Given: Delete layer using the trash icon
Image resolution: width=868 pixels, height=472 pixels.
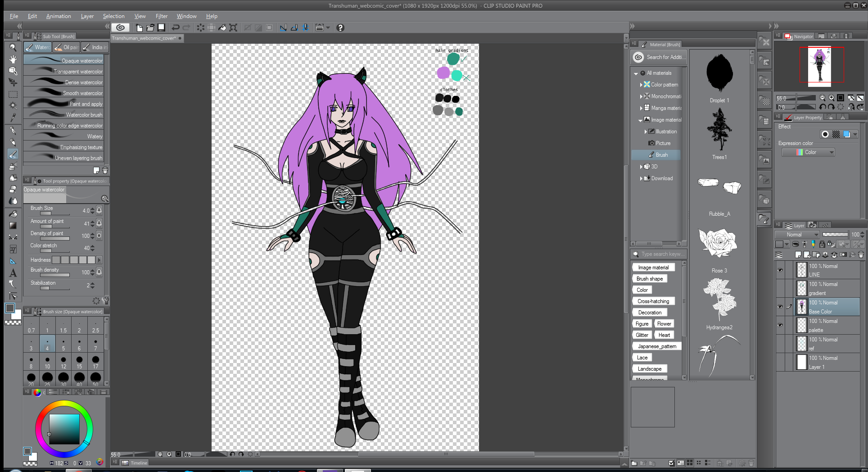Looking at the screenshot, I should [x=861, y=255].
